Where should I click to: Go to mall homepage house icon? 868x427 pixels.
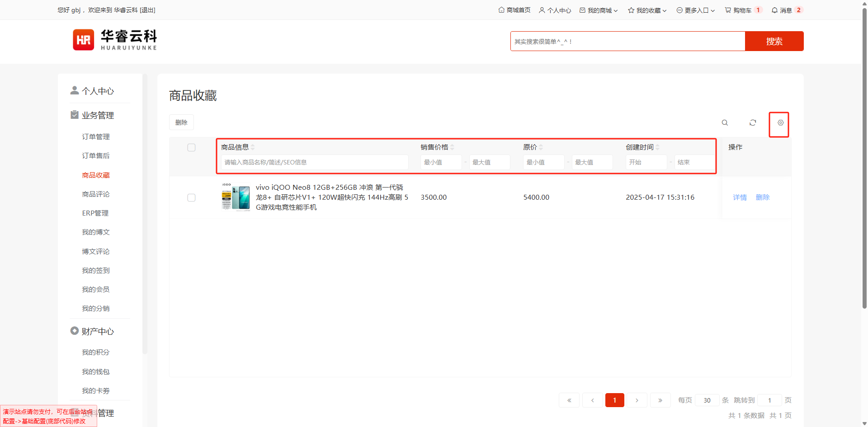coord(501,10)
